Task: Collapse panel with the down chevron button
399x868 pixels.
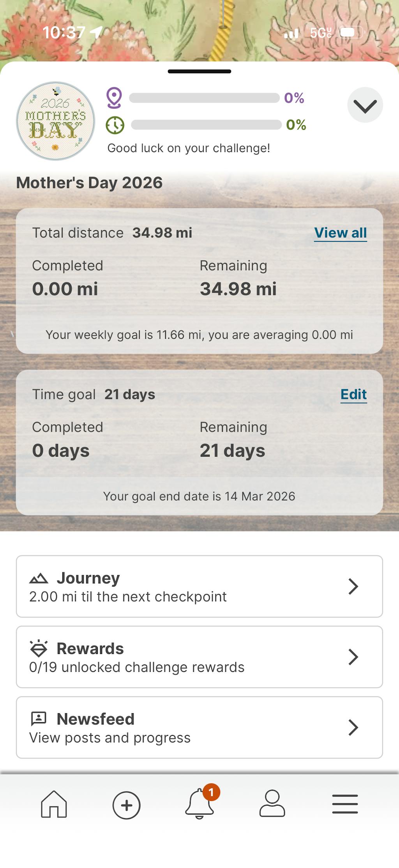Action: pos(365,105)
